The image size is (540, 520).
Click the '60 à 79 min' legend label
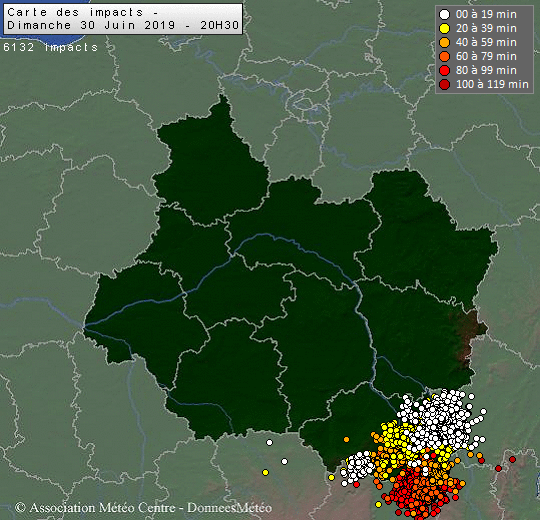(x=486, y=56)
